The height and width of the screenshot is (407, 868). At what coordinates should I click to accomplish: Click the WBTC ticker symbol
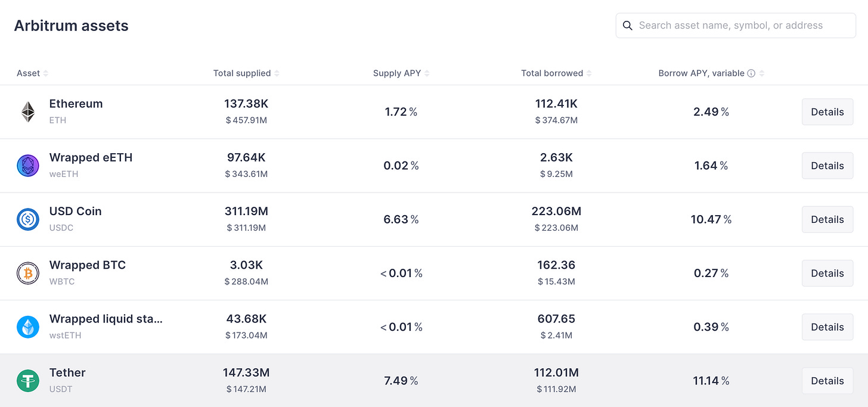(62, 281)
